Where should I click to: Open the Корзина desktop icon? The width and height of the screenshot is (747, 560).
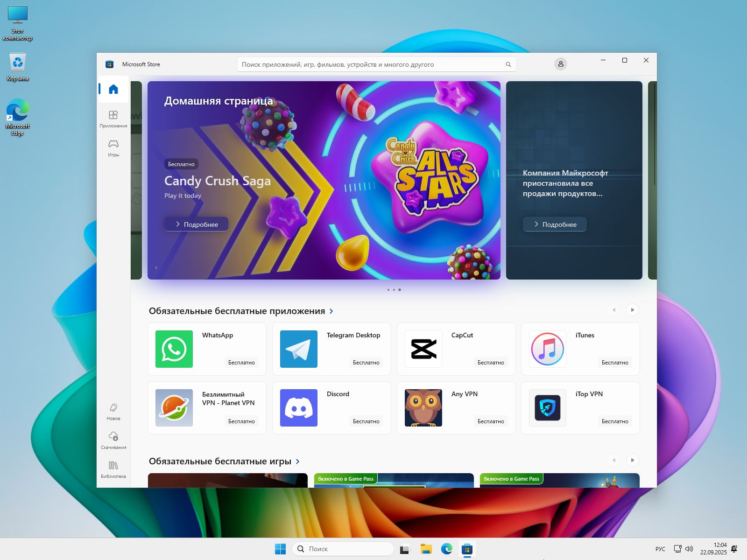(x=18, y=67)
